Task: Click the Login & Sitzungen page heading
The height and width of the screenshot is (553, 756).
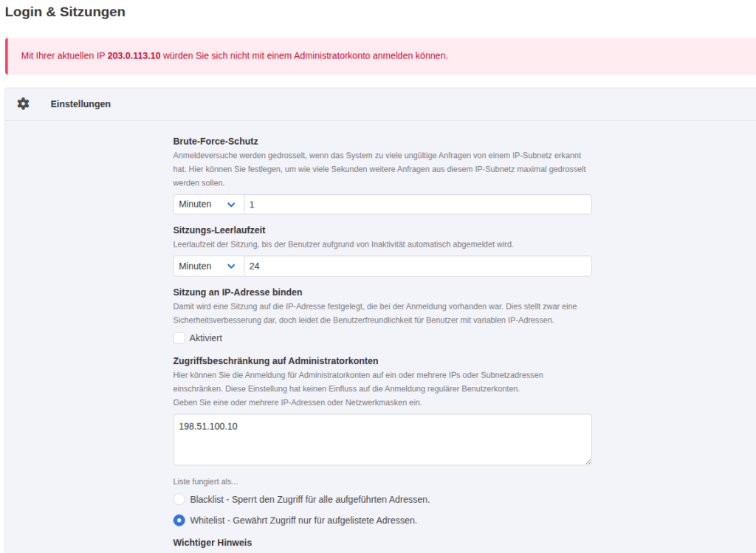Action: pyautogui.click(x=65, y=12)
